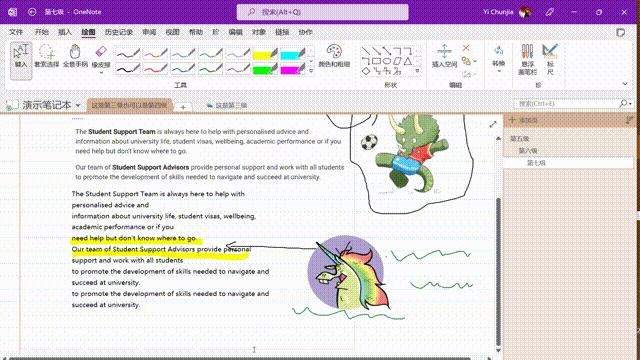Viewport: 640px width, 360px height.
Task: Open Yi Chunjia account profile
Action: click(x=507, y=12)
